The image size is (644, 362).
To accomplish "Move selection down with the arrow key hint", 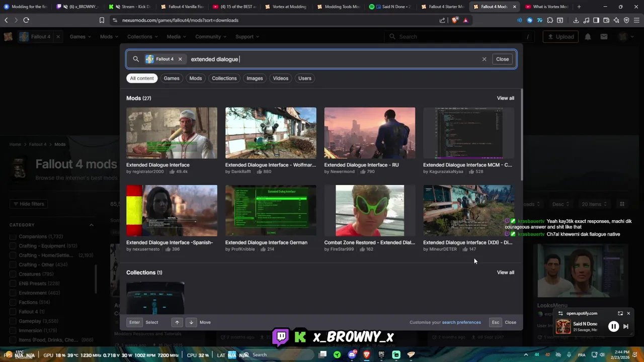I will [191, 322].
